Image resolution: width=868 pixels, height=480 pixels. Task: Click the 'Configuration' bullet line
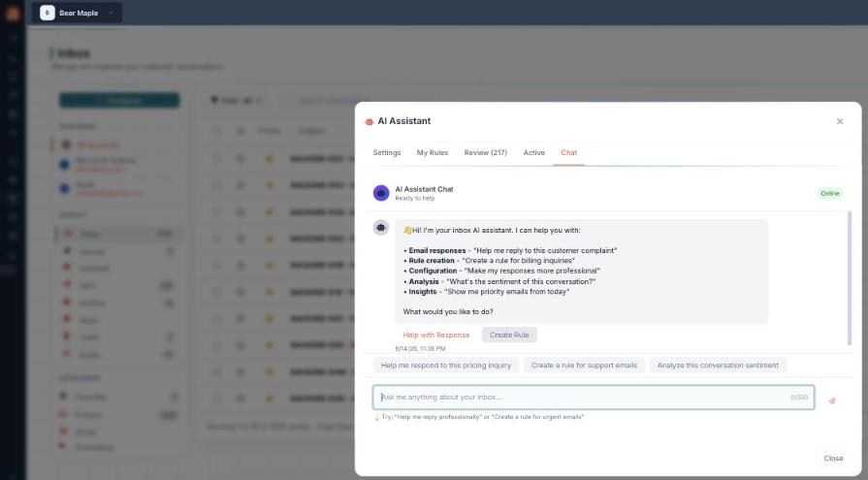coord(501,271)
